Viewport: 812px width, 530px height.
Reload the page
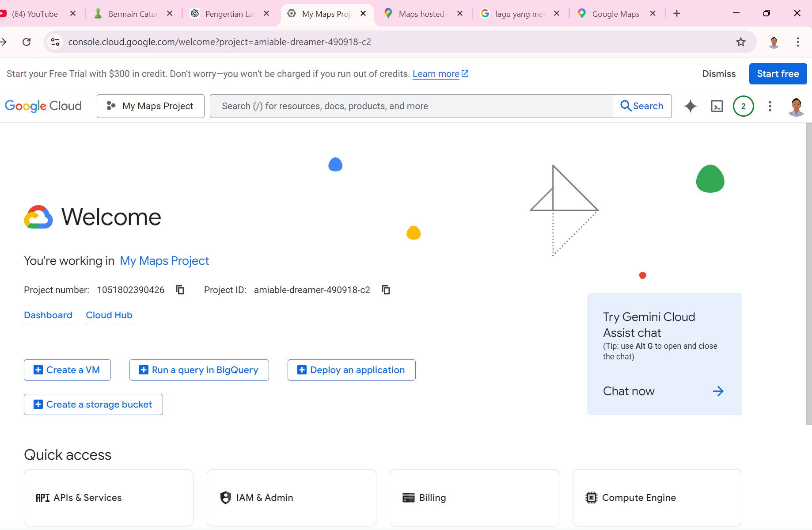point(27,42)
